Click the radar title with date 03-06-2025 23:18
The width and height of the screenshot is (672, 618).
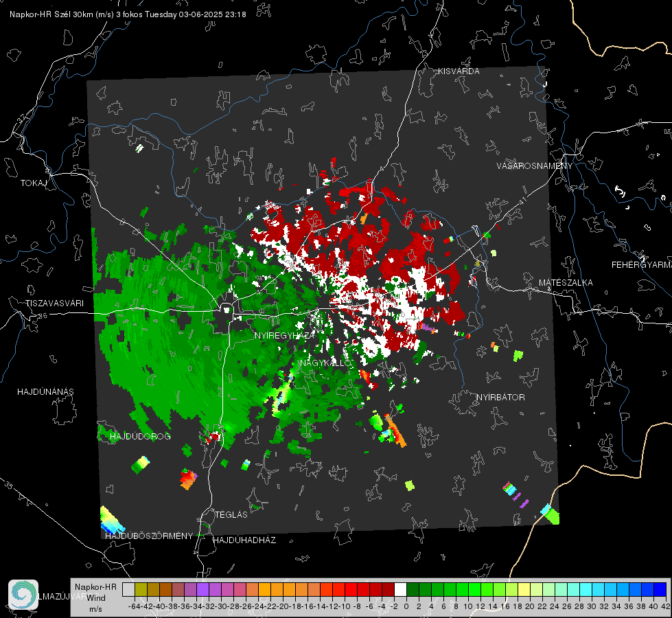point(128,14)
